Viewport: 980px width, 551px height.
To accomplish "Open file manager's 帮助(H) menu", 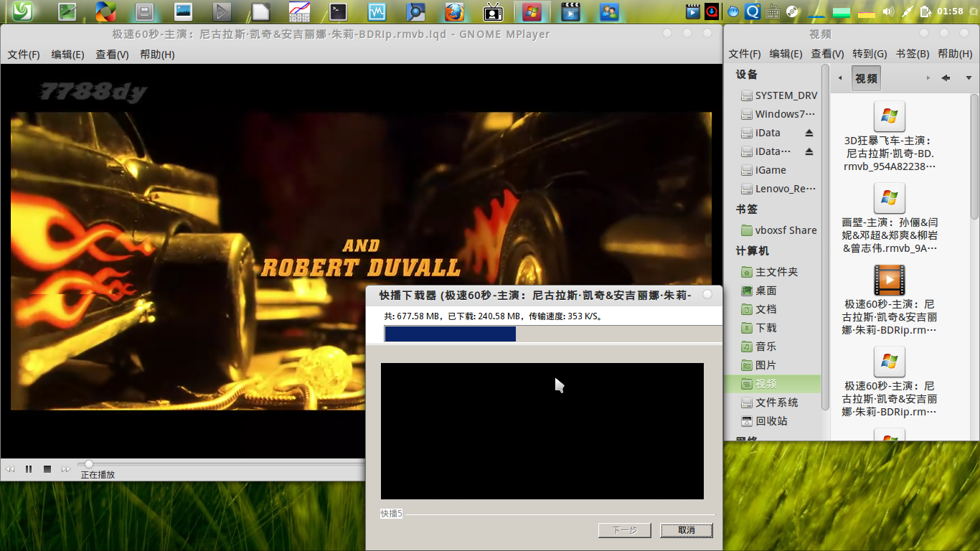I will click(955, 54).
